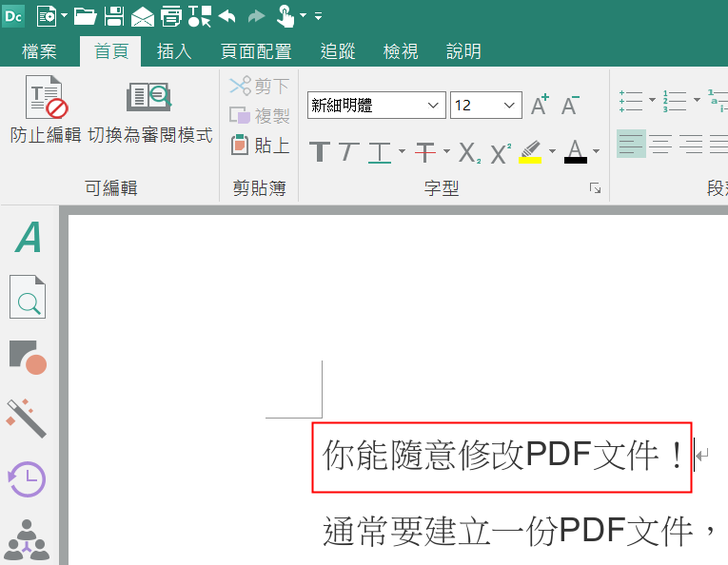Redo the last undone action
Screen dimensions: 728x565
[x=256, y=17]
